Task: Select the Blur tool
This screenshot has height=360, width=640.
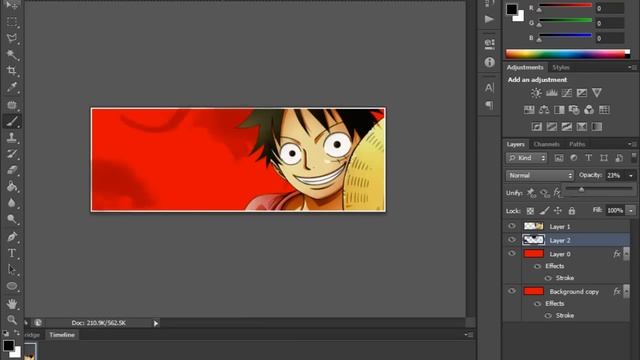Action: pyautogui.click(x=11, y=203)
